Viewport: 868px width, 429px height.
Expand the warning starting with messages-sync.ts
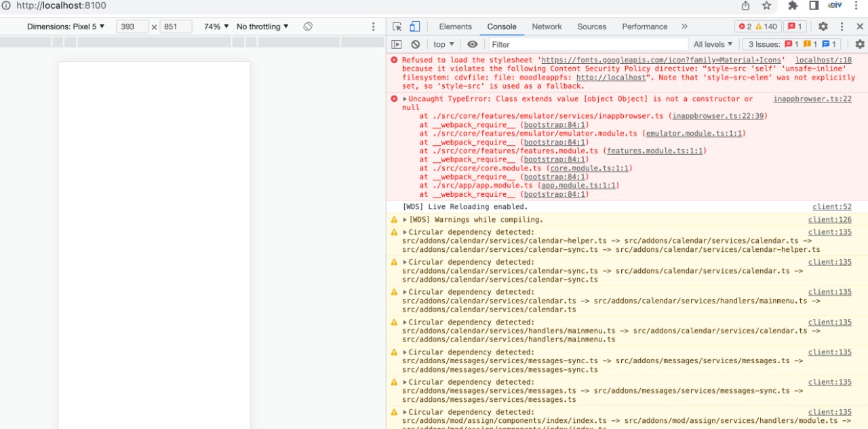click(405, 352)
